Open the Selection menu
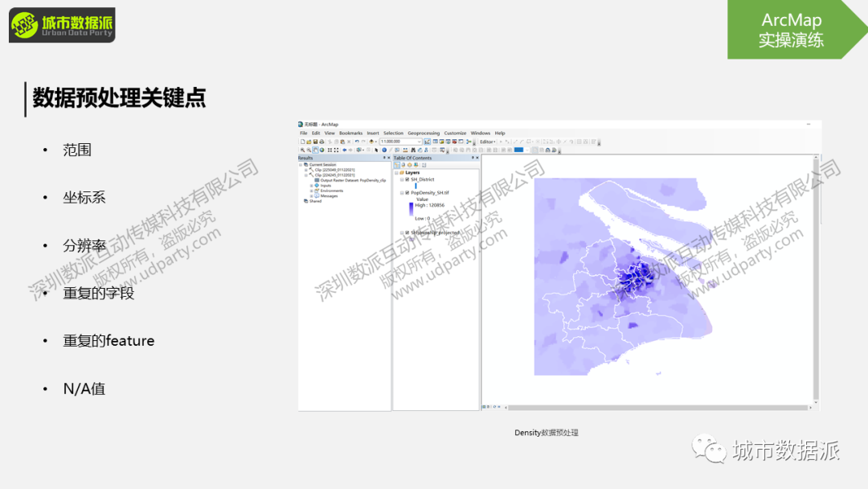This screenshot has width=868, height=489. point(393,133)
